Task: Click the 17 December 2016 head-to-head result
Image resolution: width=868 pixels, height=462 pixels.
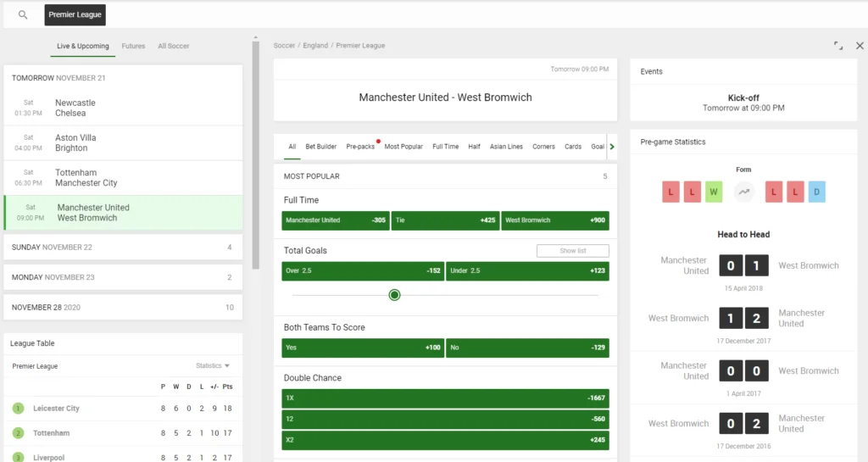Action: click(x=743, y=429)
